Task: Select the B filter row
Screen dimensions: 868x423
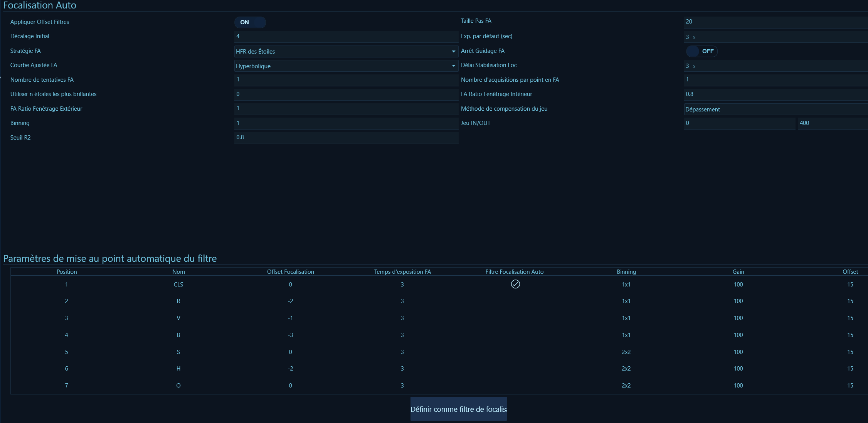Action: coord(178,335)
